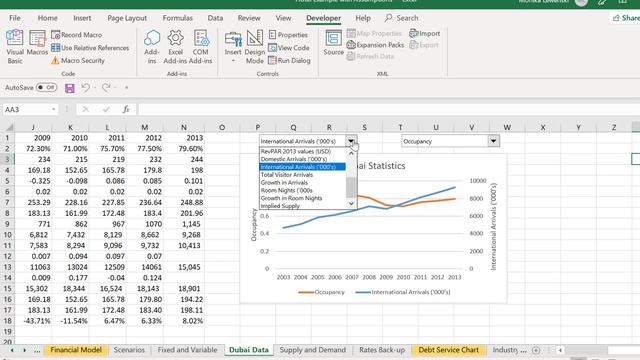
Task: Open the Add-ins manager
Action: pyautogui.click(x=151, y=47)
